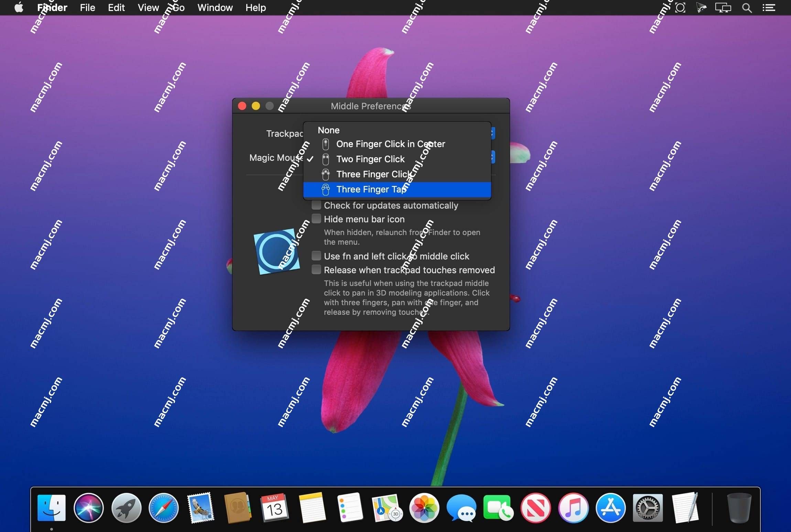Launch Siri from the dock
This screenshot has width=791, height=532.
pos(88,508)
